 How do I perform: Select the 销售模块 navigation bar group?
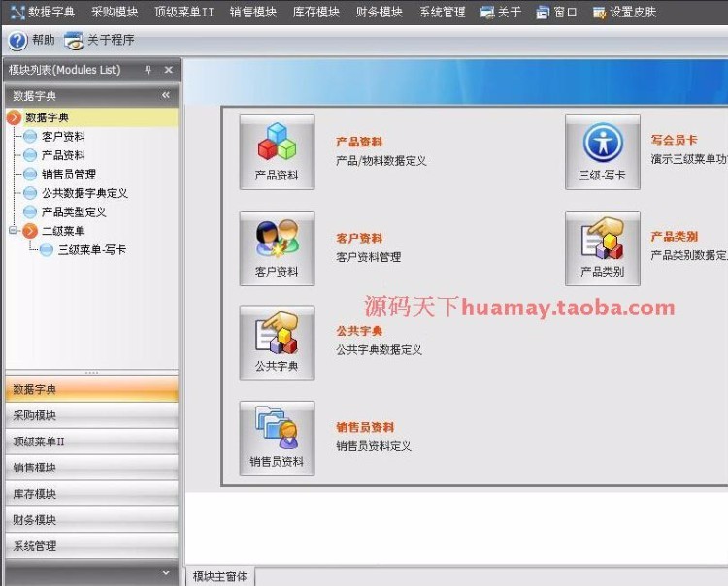pyautogui.click(x=91, y=468)
